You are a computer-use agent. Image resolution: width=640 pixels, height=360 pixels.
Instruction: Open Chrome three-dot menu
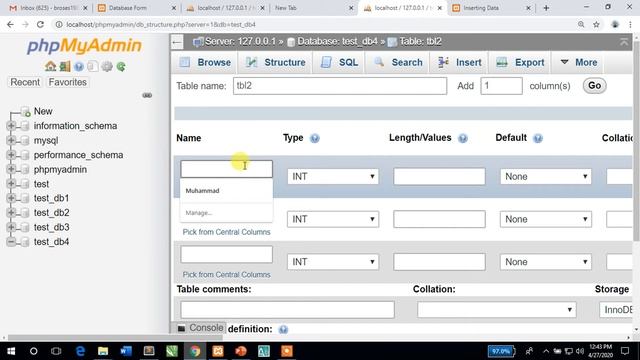pos(631,24)
